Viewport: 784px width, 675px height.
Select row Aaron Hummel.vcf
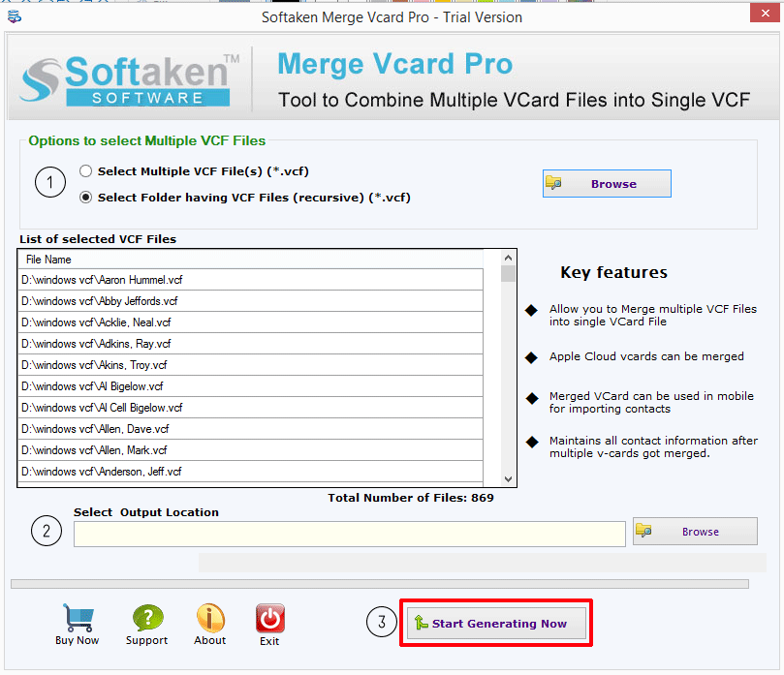click(x=250, y=280)
